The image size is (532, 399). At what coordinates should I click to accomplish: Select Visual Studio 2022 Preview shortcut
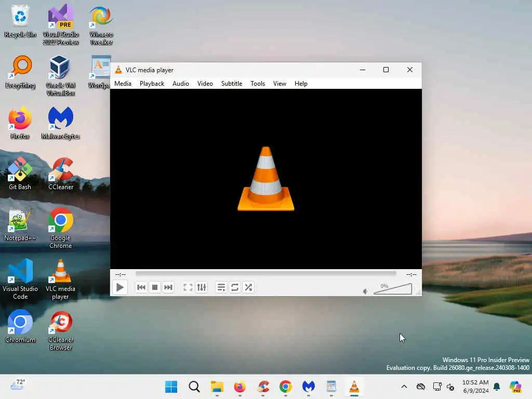click(x=61, y=25)
